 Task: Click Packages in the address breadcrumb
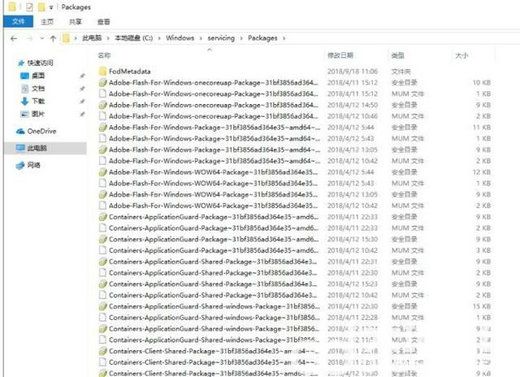coord(262,38)
